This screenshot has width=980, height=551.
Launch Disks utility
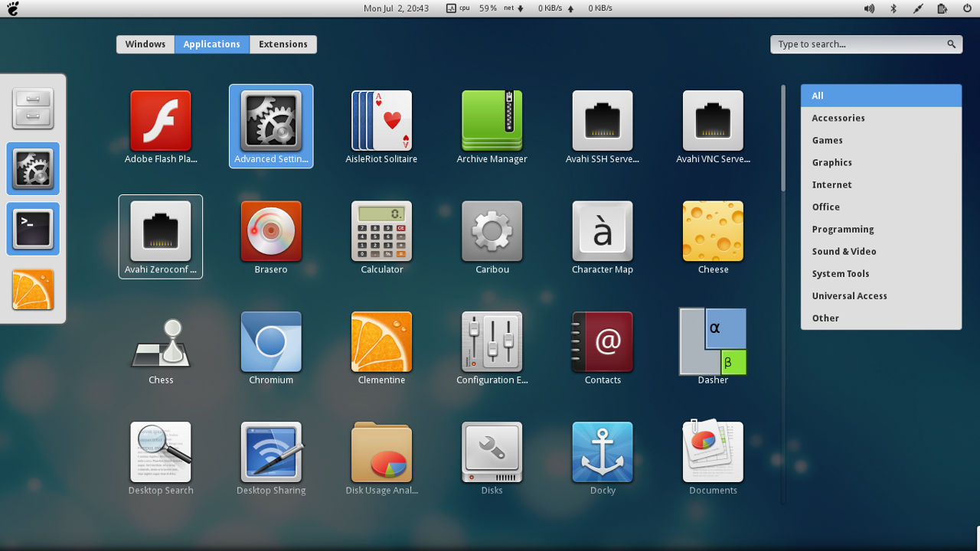[x=492, y=458]
